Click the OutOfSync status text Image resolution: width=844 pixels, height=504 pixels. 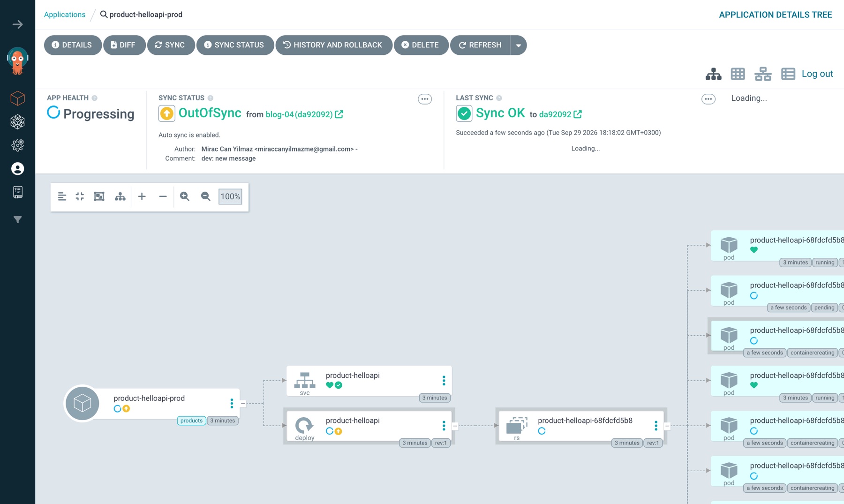210,113
